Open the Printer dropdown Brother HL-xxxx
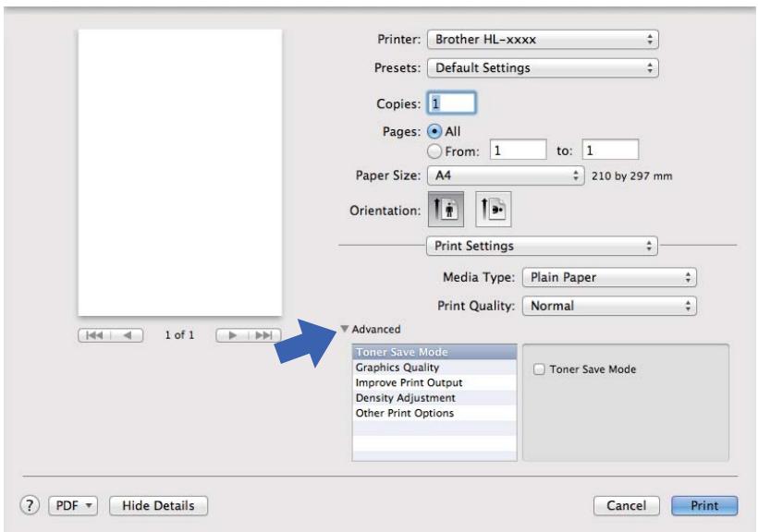The height and width of the screenshot is (532, 758). point(543,39)
